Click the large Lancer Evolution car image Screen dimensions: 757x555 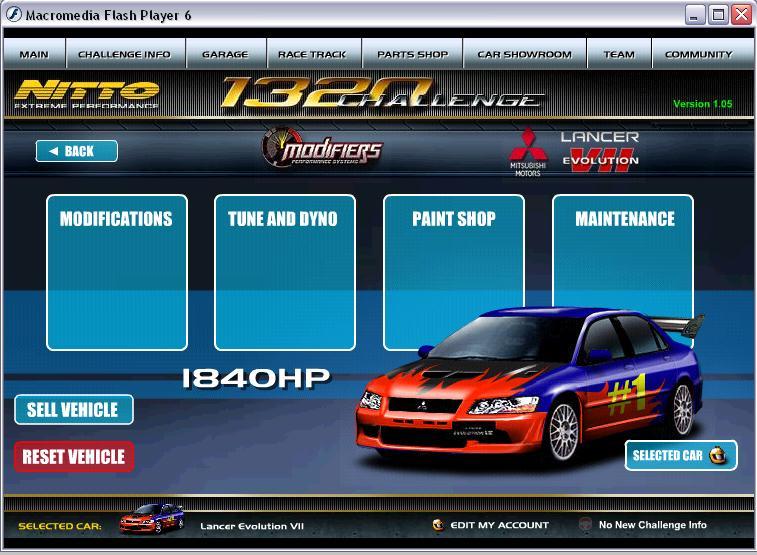[529, 384]
